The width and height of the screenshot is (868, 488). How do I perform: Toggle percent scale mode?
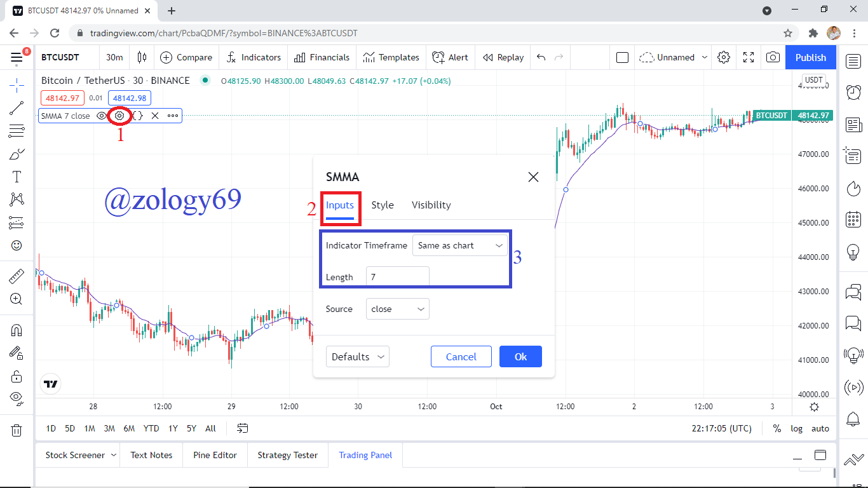(x=777, y=428)
